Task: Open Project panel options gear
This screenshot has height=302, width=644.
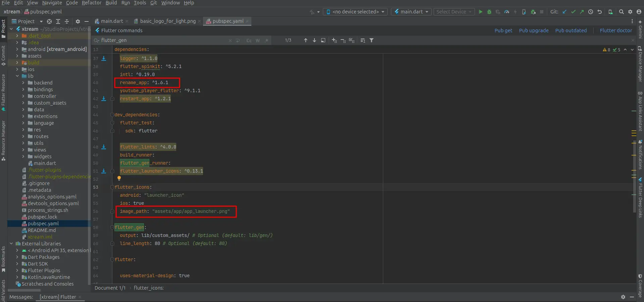Action: tap(78, 21)
